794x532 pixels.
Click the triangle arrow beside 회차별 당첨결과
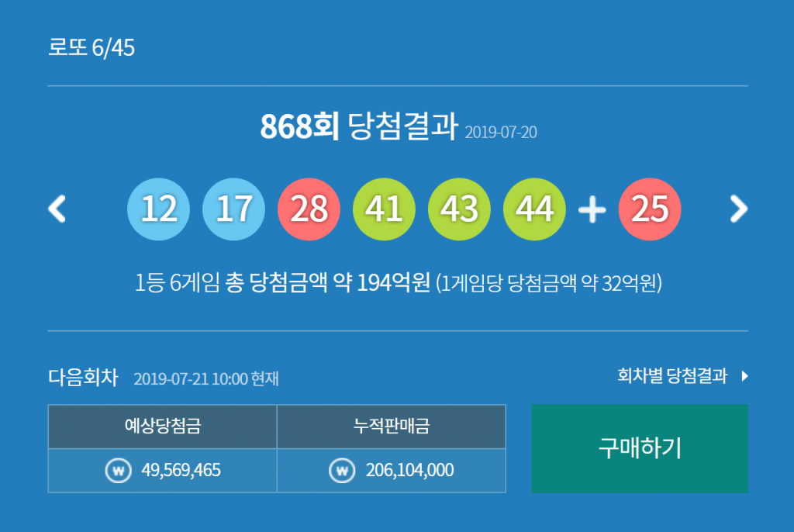click(744, 377)
